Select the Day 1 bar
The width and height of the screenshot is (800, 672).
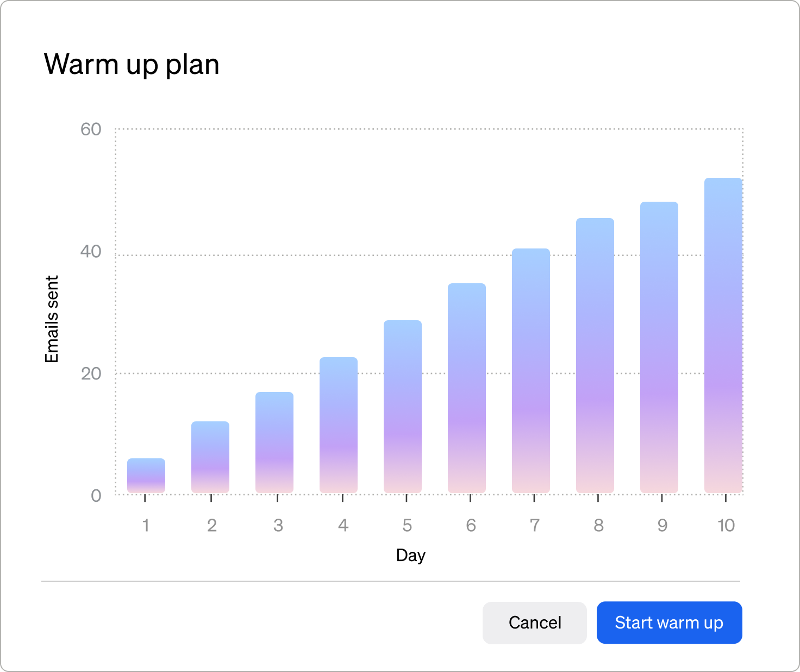(146, 476)
